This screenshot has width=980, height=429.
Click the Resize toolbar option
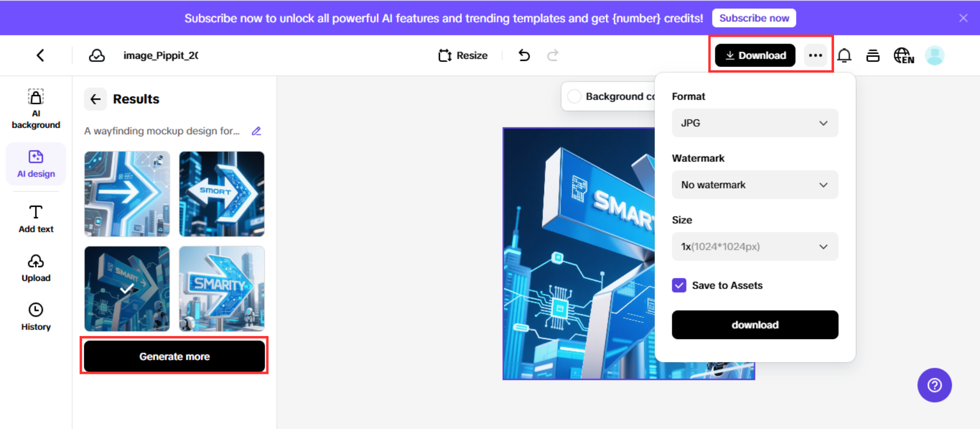[463, 55]
